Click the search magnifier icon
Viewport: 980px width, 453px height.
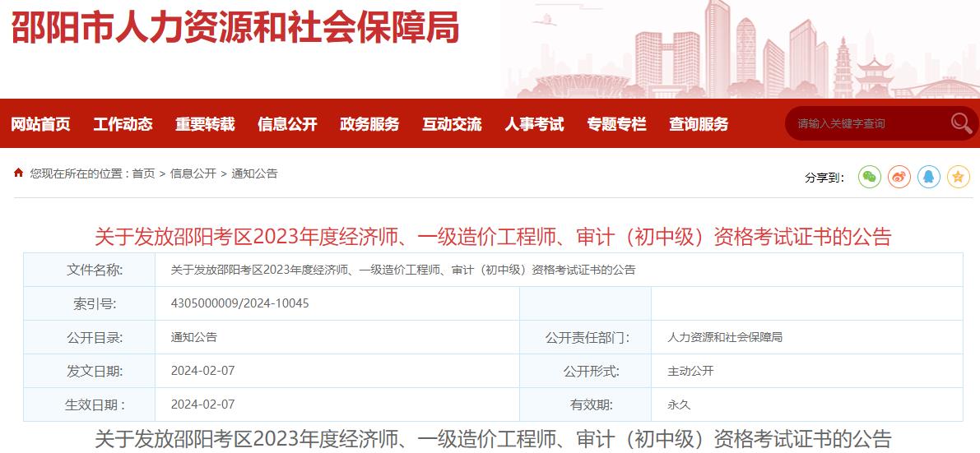(x=960, y=123)
